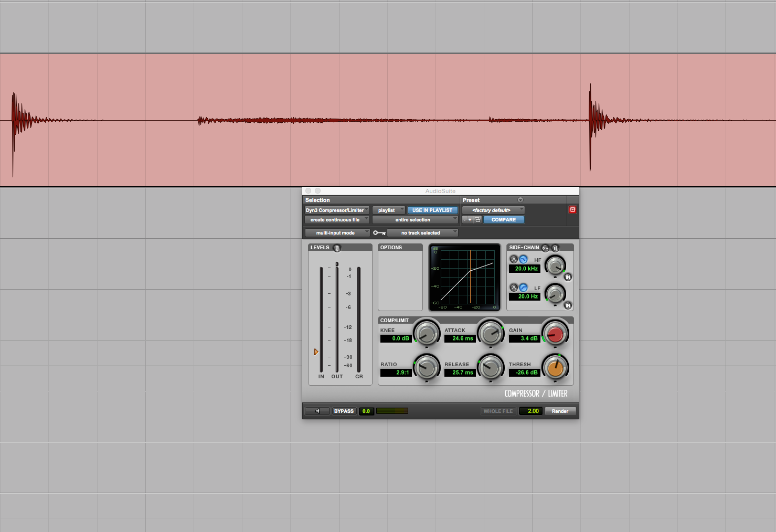Toggle the phase invert button in Levels

click(x=337, y=248)
